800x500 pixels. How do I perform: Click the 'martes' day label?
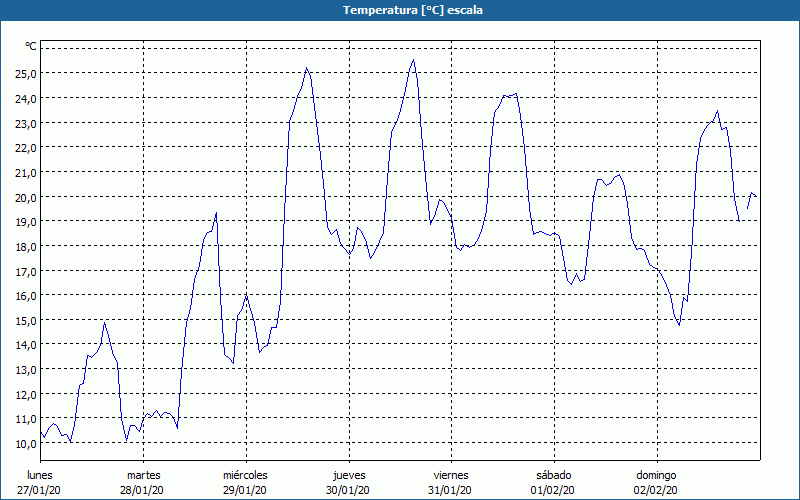tap(144, 475)
